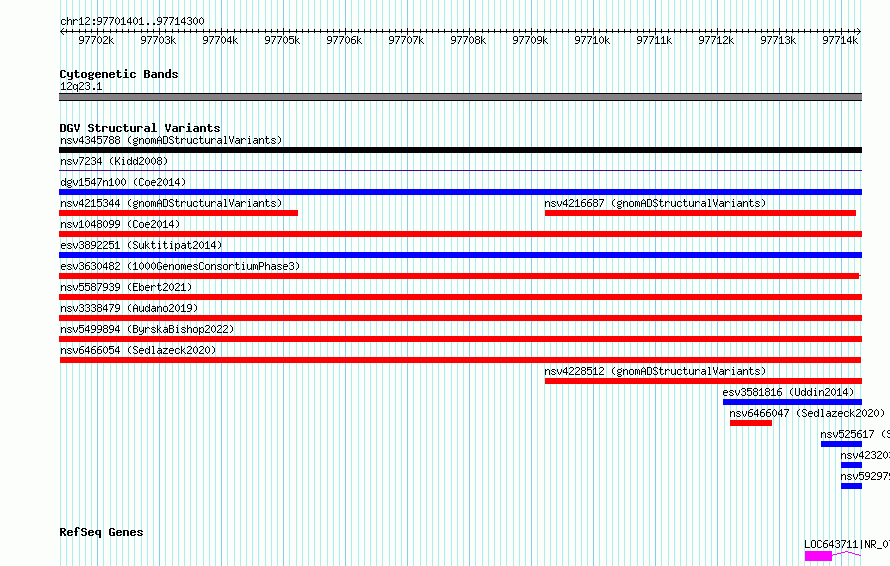
Task: Click the 97711k ruler tick label
Action: pyautogui.click(x=654, y=40)
